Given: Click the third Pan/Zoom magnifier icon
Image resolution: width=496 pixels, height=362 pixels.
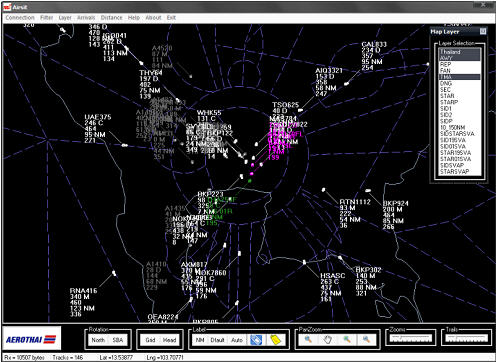Looking at the screenshot, I should (x=347, y=340).
